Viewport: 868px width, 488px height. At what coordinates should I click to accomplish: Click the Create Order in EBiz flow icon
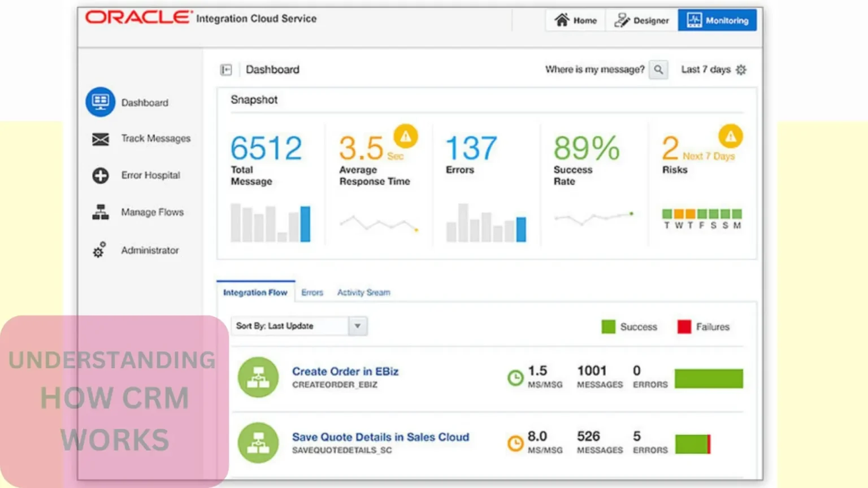click(258, 377)
